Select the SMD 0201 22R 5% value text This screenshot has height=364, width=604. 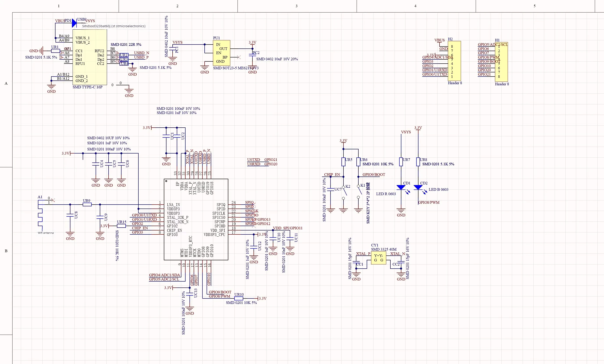(x=126, y=45)
